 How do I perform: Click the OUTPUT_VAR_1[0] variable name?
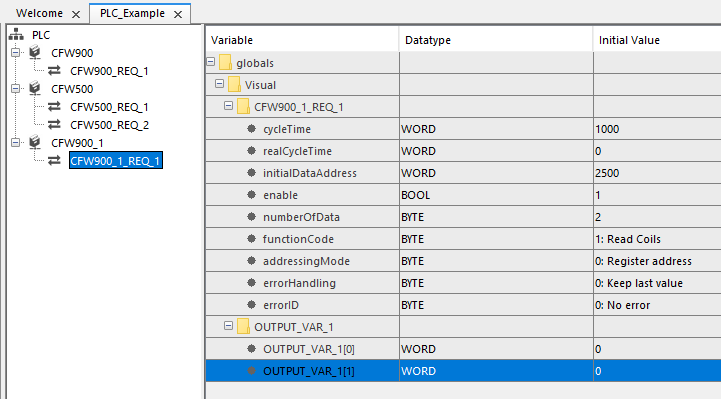click(309, 349)
